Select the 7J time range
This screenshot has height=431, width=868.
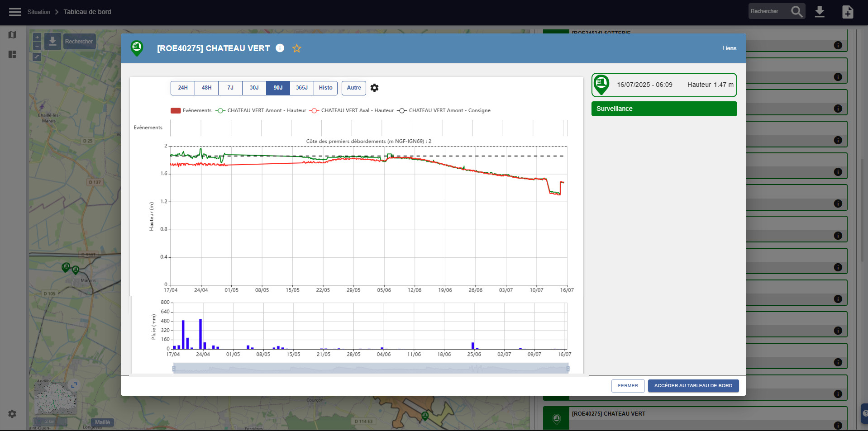pos(230,88)
